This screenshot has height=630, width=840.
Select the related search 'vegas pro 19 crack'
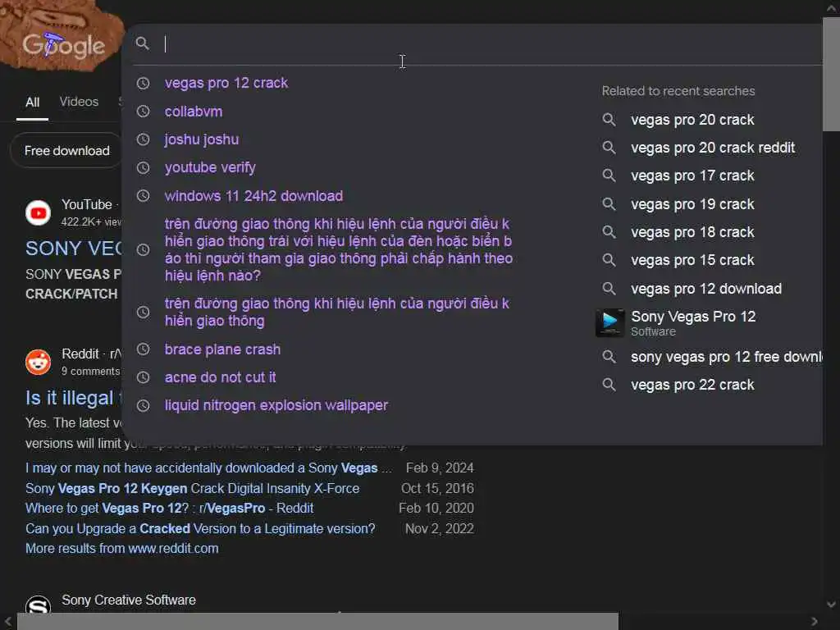pos(692,204)
